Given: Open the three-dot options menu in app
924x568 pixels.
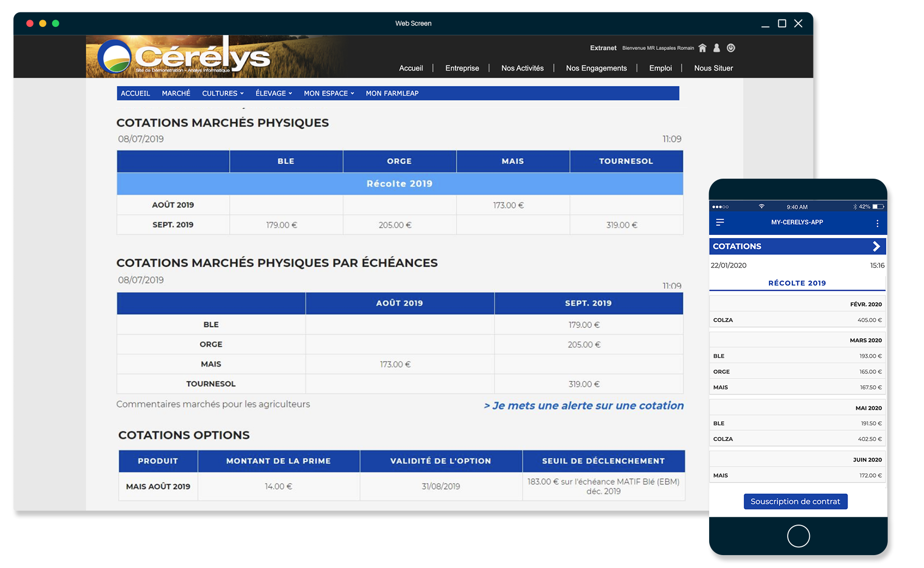Looking at the screenshot, I should tap(877, 224).
